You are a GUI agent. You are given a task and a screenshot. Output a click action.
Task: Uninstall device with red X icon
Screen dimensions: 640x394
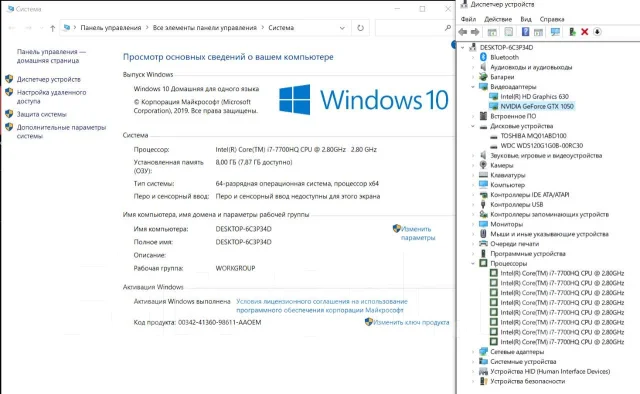click(584, 32)
